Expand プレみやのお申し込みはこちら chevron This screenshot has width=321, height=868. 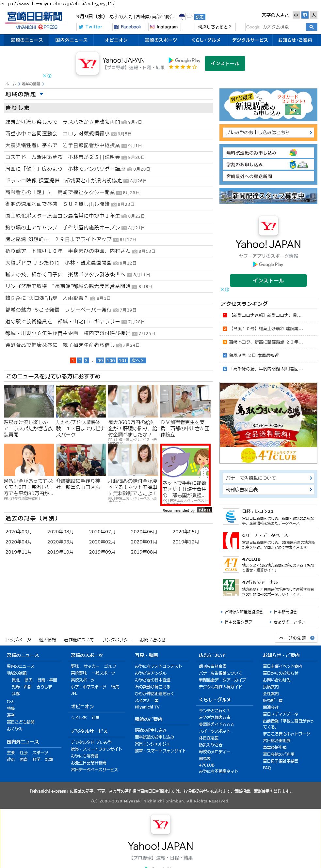[311, 132]
